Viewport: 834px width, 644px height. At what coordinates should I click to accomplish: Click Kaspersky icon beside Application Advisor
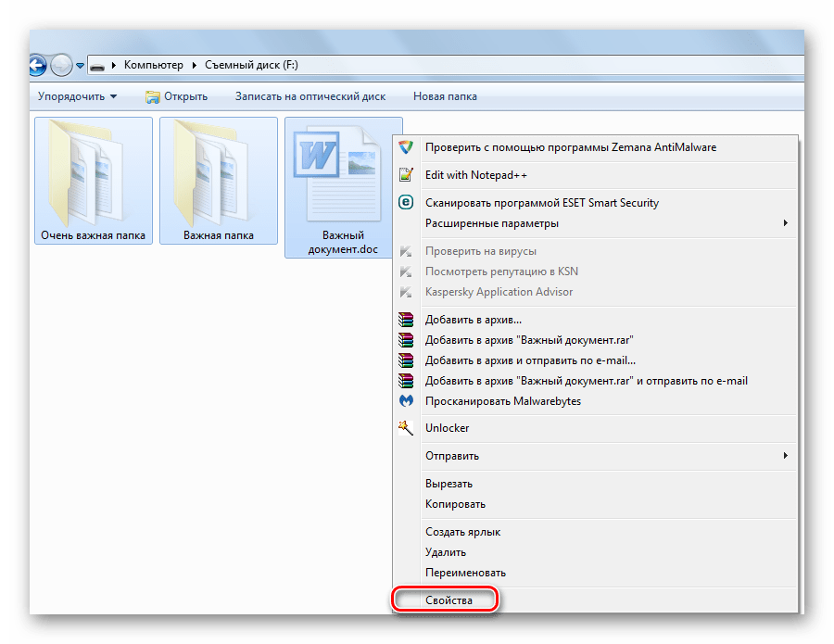click(x=406, y=292)
